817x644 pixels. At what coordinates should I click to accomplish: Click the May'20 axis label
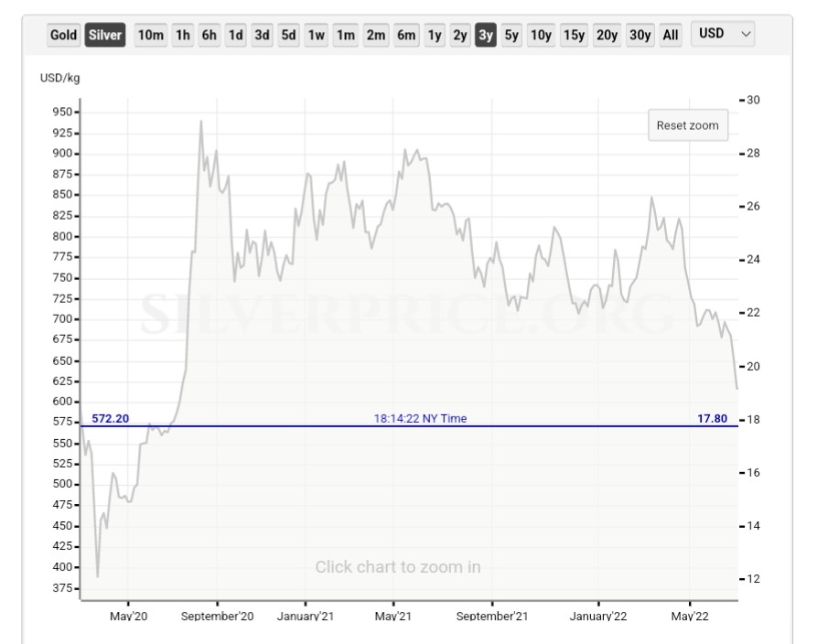129,617
